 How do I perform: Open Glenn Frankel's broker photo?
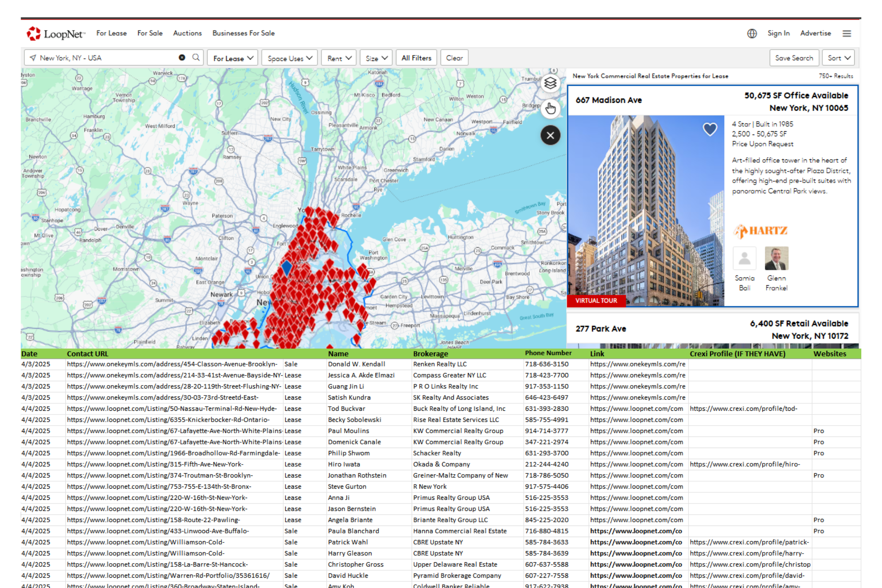pyautogui.click(x=776, y=258)
